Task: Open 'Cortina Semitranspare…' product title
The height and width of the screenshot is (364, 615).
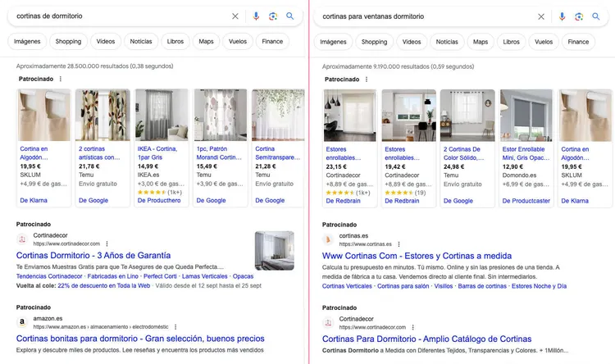Action: [277, 153]
